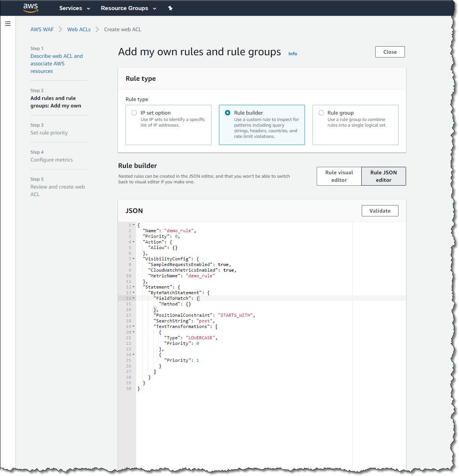Click the "LOWERCASE" Type value
Screen dimensions: 459x476
(201, 338)
